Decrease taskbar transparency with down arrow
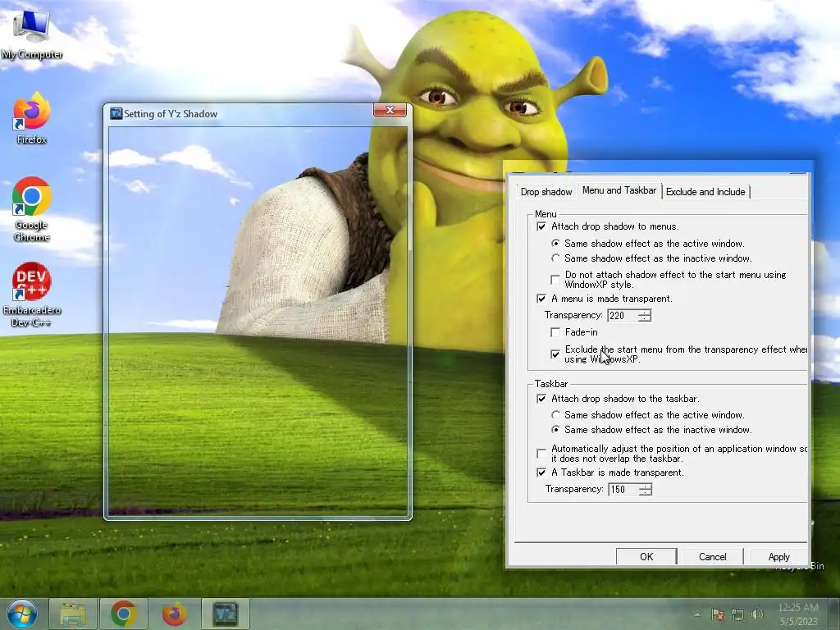The image size is (840, 630). (646, 492)
